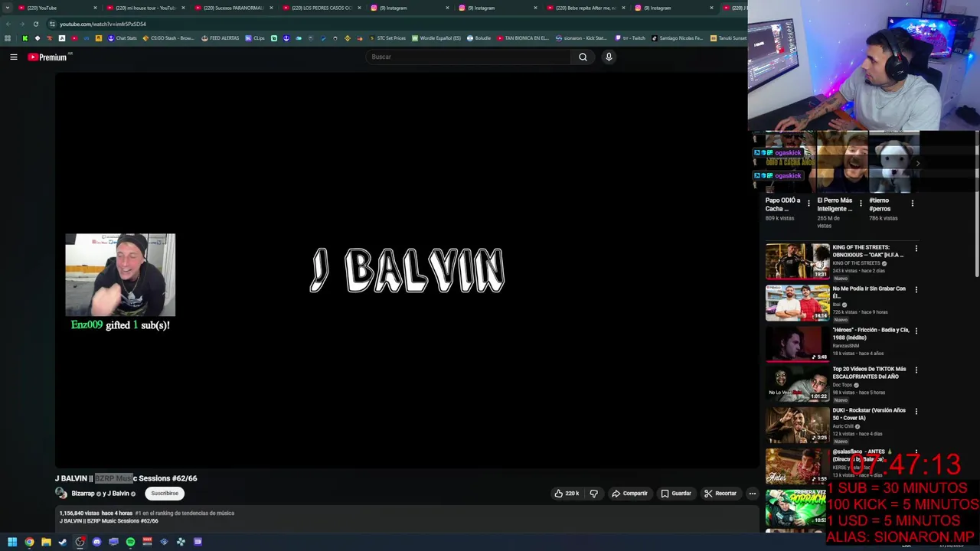The height and width of the screenshot is (551, 980).
Task: Switch to 'LOS PEORES CASOS' tab
Action: coord(320,8)
